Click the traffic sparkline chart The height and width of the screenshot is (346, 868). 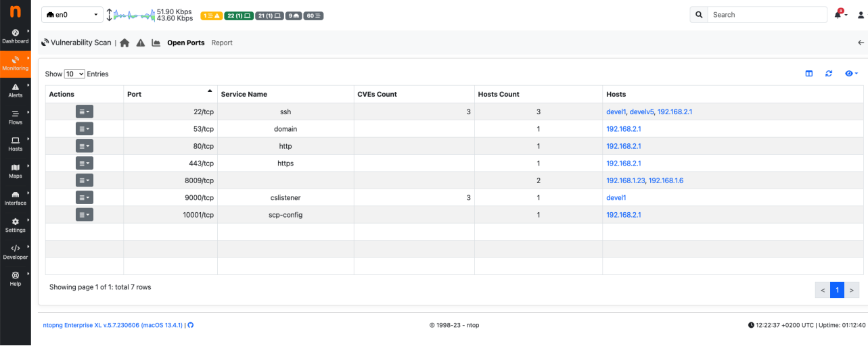(x=134, y=15)
